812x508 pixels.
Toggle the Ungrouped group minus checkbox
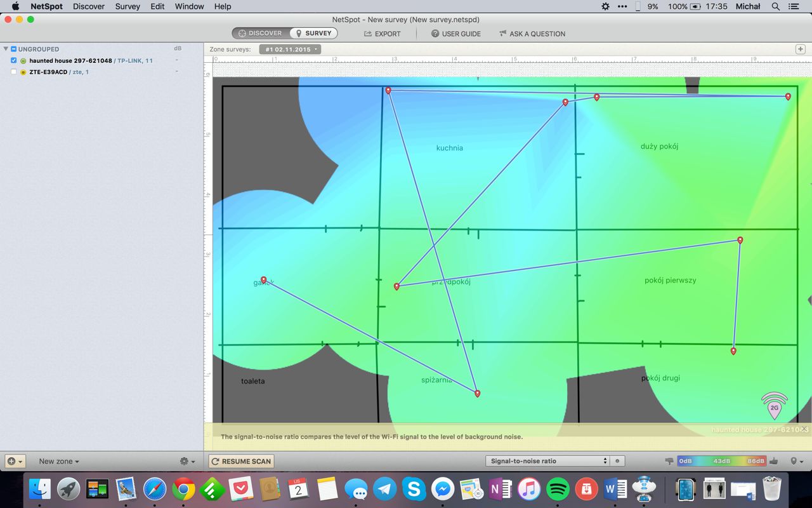click(14, 49)
